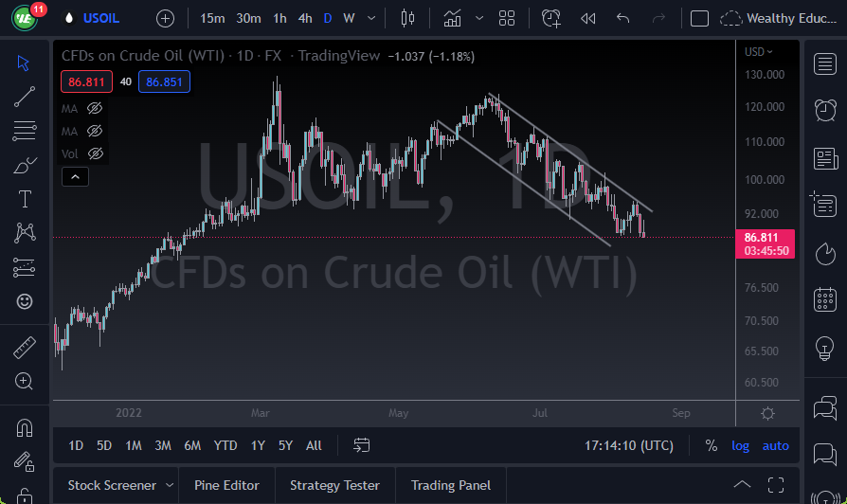Image resolution: width=847 pixels, height=504 pixels.
Task: Toggle the log scale option
Action: (740, 445)
